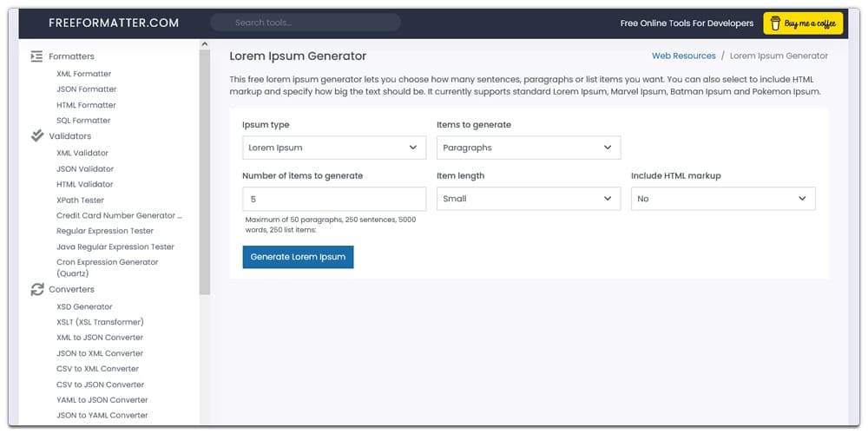The image size is (868, 434).
Task: Open CSV to XML Converter link
Action: (x=97, y=369)
